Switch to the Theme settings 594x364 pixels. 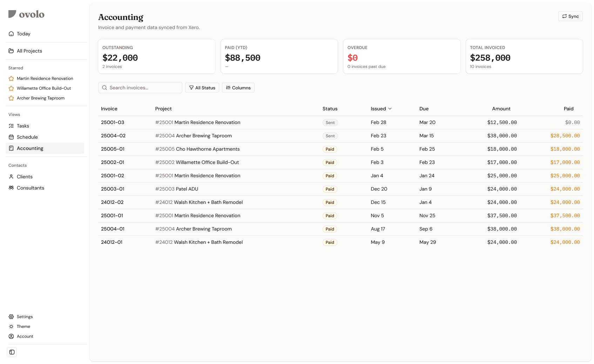24,326
